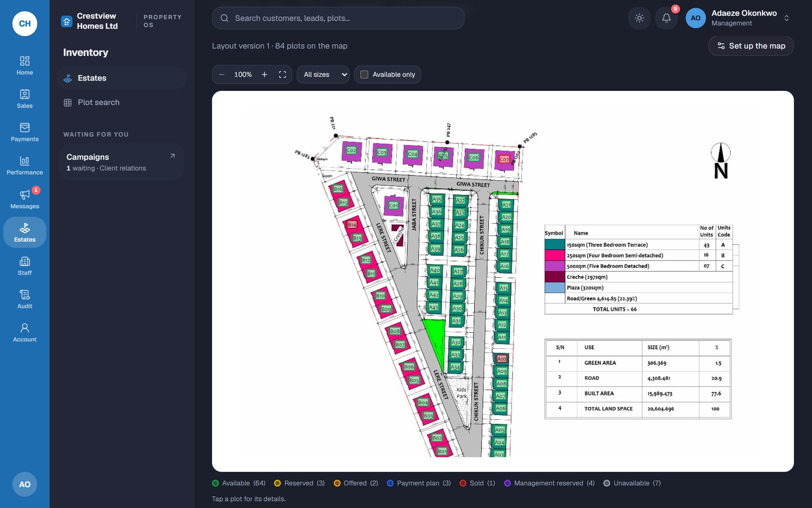Go to Payments in the sidebar

coord(24,132)
